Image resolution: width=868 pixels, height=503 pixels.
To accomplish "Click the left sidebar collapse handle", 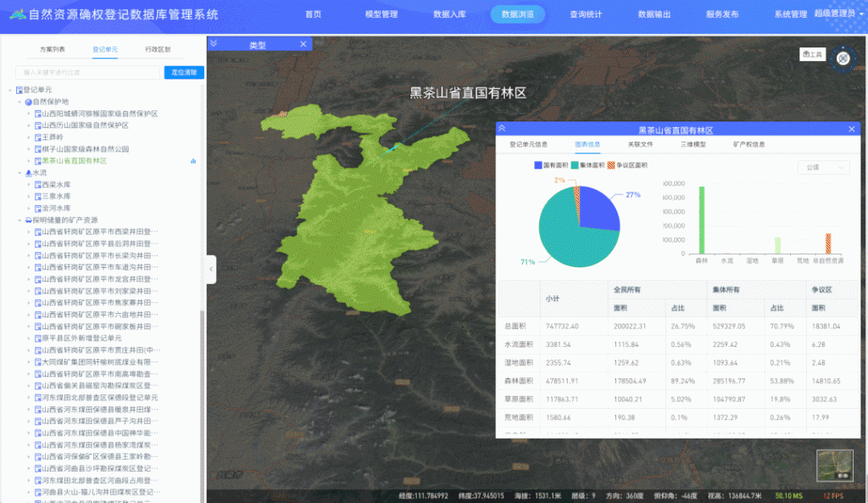I will (212, 270).
